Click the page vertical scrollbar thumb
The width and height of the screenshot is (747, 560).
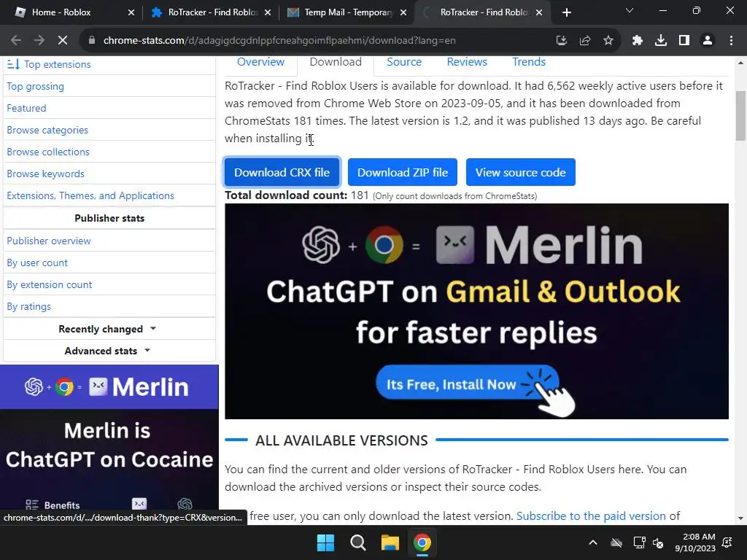[x=740, y=116]
